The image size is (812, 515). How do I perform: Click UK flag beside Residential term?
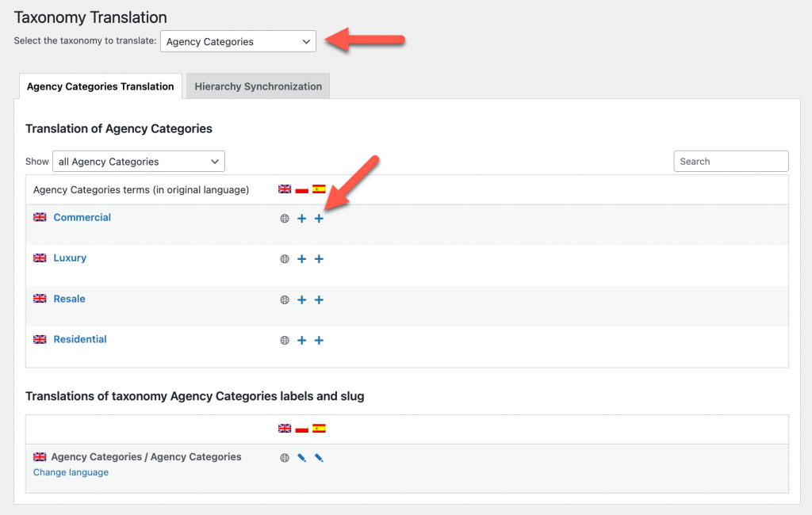pyautogui.click(x=40, y=340)
